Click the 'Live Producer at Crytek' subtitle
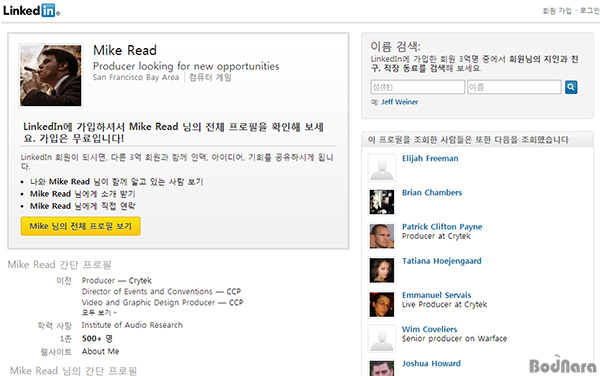This screenshot has height=376, width=600. point(444,304)
